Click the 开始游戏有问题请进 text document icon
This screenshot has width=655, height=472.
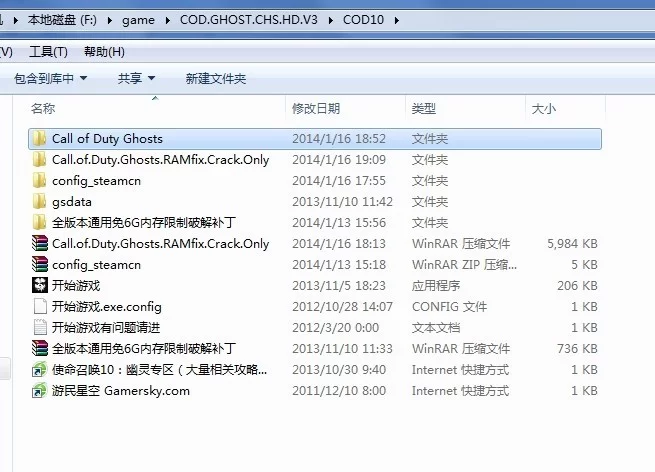click(40, 327)
